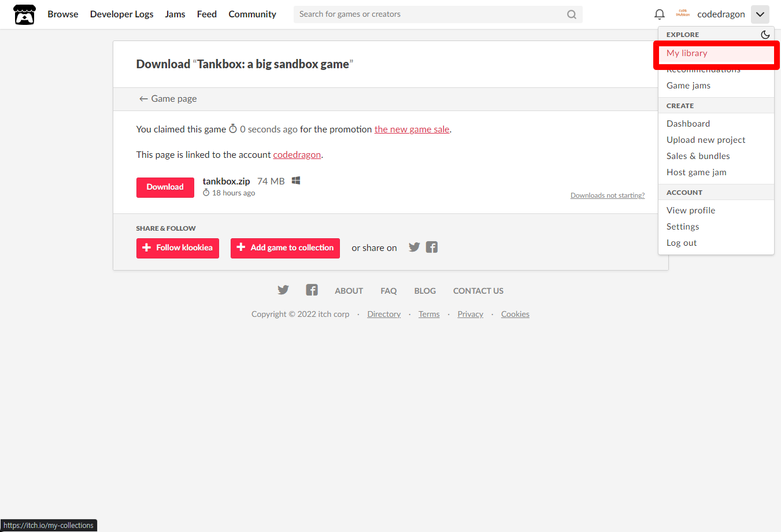781x532 pixels.
Task: Click the search magnifier icon
Action: click(572, 14)
